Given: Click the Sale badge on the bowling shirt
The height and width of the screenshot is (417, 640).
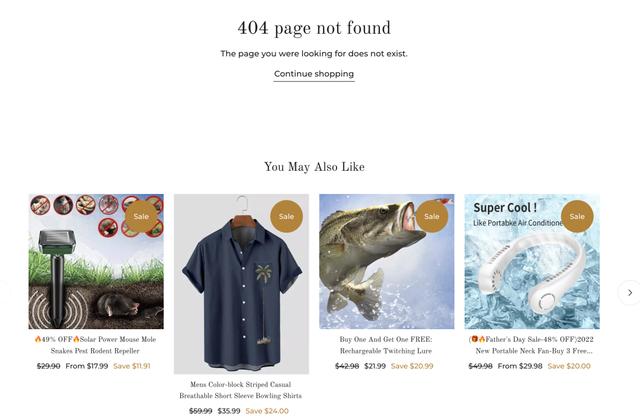Looking at the screenshot, I should click(286, 216).
